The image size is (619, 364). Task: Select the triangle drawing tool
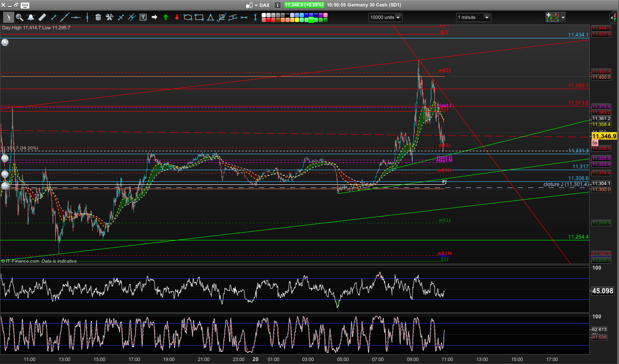210,17
